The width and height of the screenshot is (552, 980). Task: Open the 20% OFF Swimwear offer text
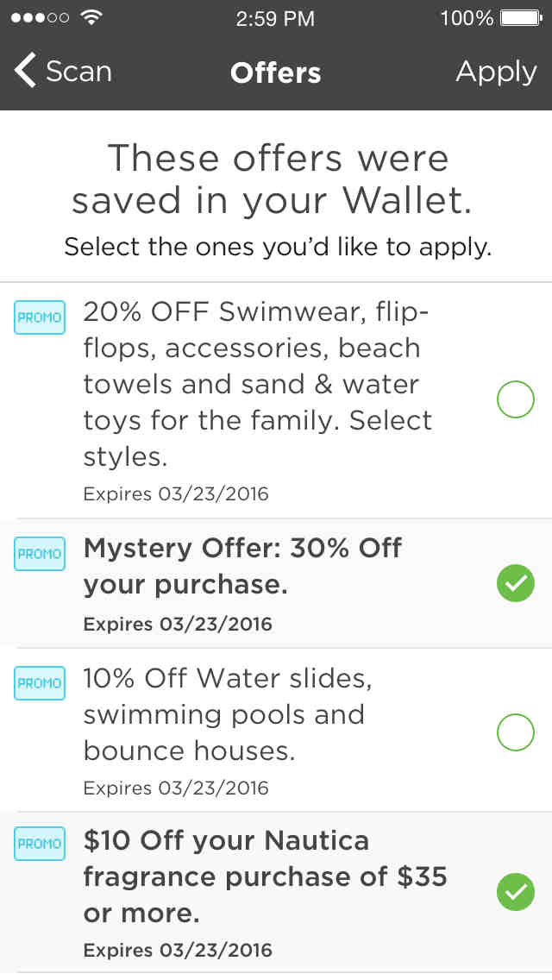tap(257, 383)
